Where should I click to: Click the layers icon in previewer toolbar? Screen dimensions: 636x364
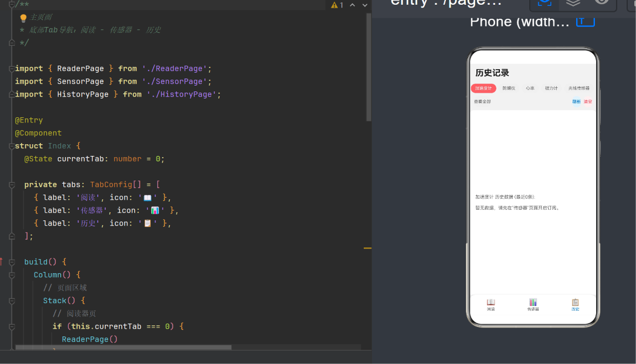click(x=573, y=3)
